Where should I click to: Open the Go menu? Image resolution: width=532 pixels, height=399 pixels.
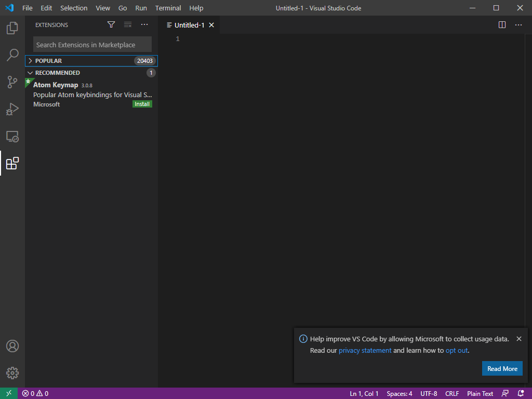123,8
